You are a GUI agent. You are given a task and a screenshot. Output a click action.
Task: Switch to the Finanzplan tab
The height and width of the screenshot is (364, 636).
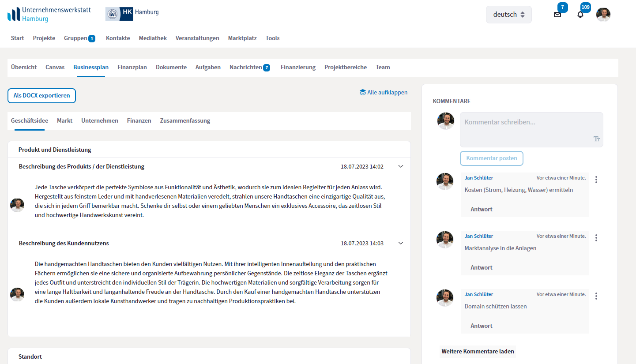[132, 68]
